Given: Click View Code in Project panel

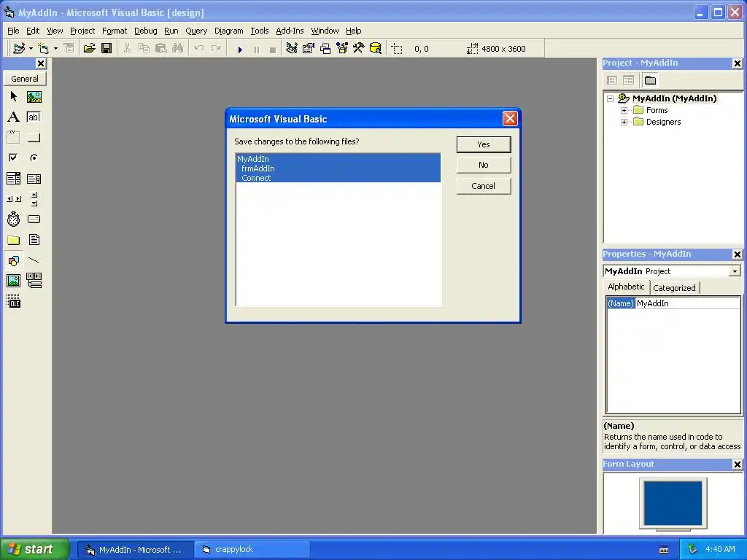Looking at the screenshot, I should (612, 80).
